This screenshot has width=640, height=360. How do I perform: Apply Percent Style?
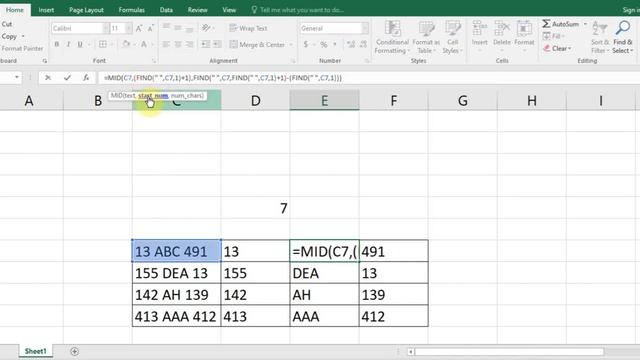324,44
